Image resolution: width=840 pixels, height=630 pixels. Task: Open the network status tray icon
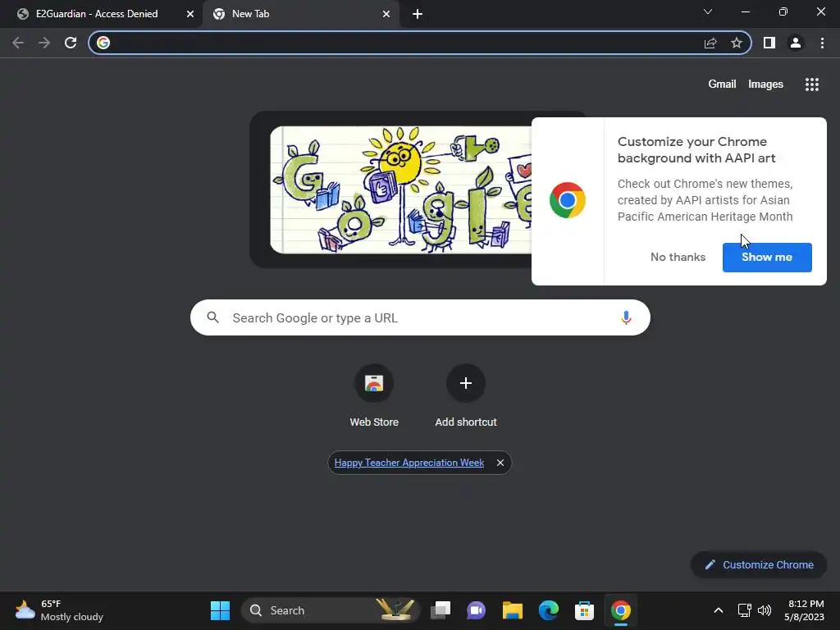744,610
